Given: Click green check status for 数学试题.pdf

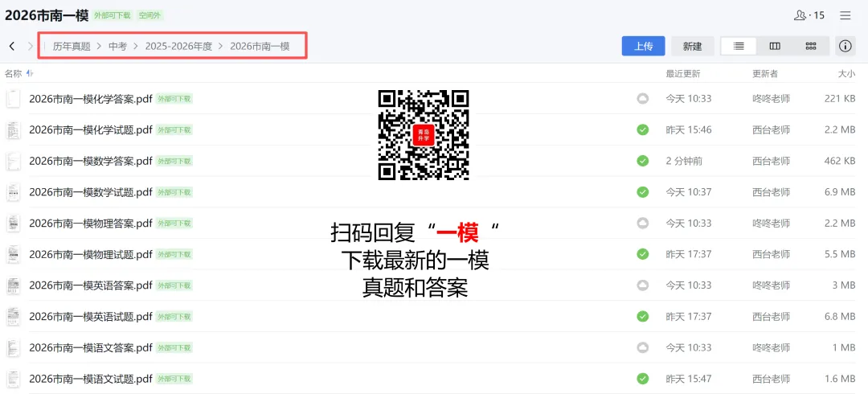Looking at the screenshot, I should pyautogui.click(x=642, y=191).
